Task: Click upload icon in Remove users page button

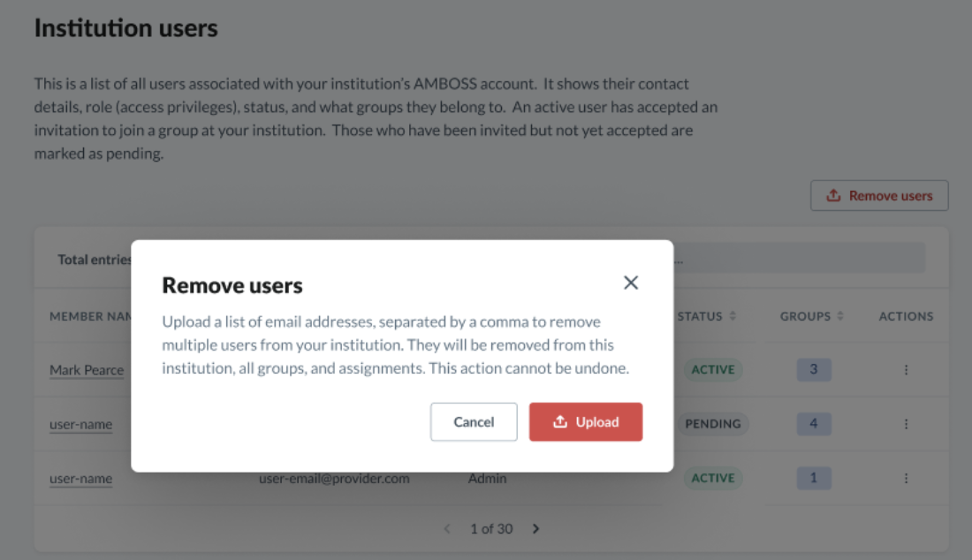Action: 834,195
